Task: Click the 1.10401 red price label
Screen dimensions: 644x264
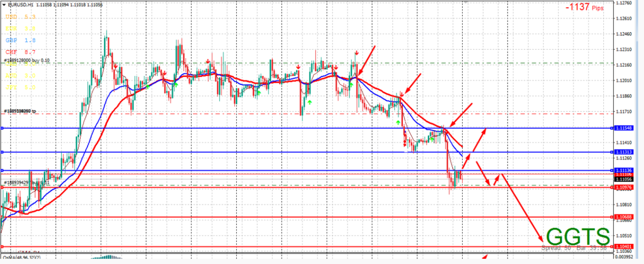Action: [624, 247]
